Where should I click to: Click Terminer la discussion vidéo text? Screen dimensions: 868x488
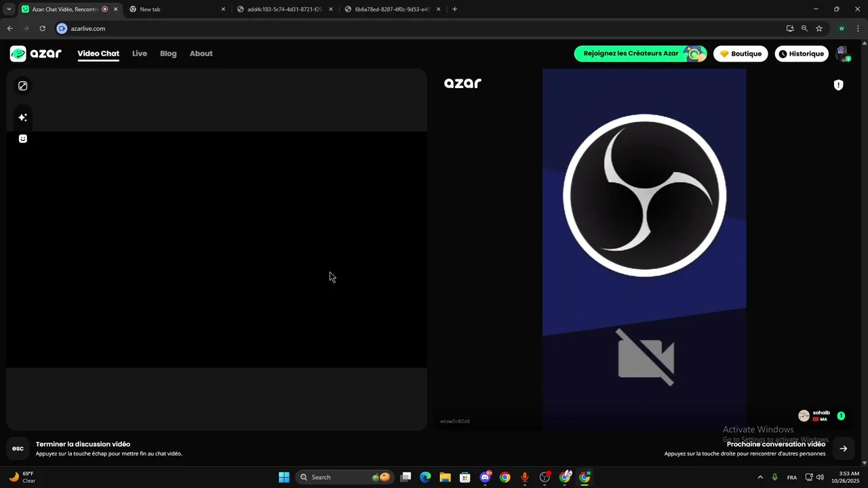coord(83,444)
